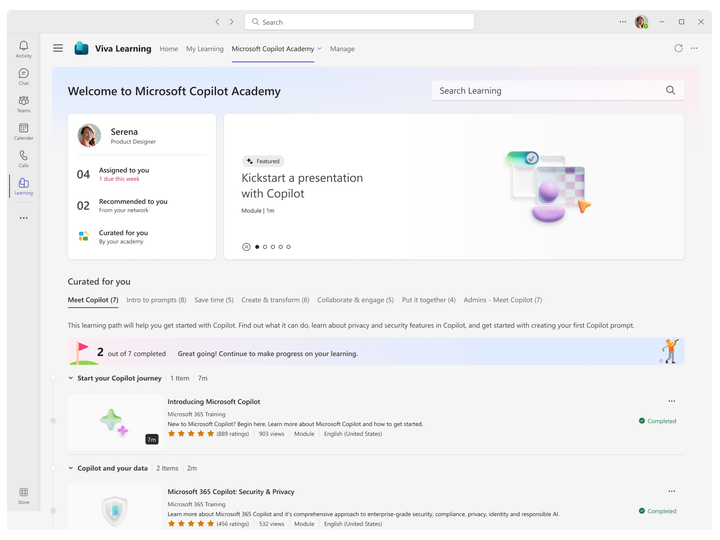The height and width of the screenshot is (540, 720).
Task: Click the (456 ratings) star rating
Action: point(208,524)
